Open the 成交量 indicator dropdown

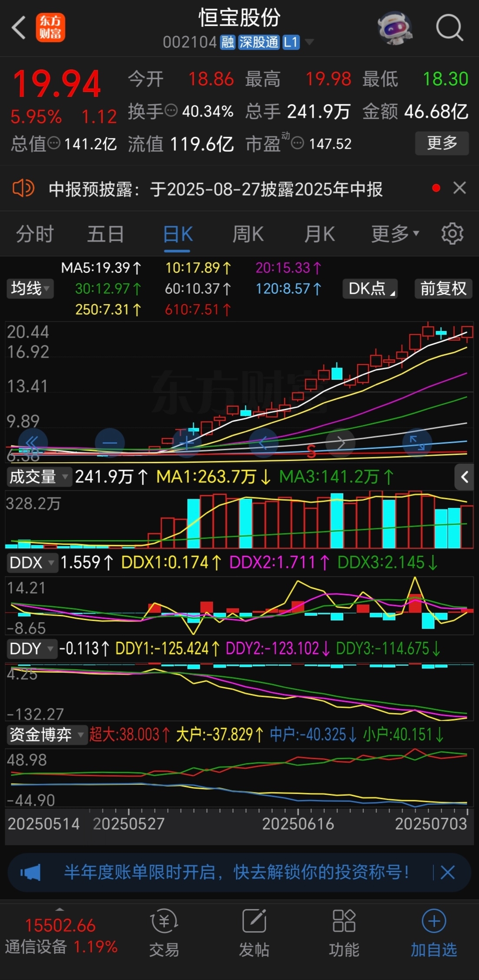pos(39,477)
